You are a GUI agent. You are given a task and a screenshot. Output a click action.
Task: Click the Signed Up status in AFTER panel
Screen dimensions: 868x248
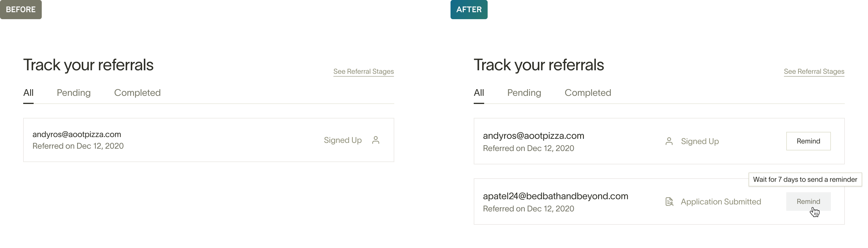pyautogui.click(x=700, y=141)
